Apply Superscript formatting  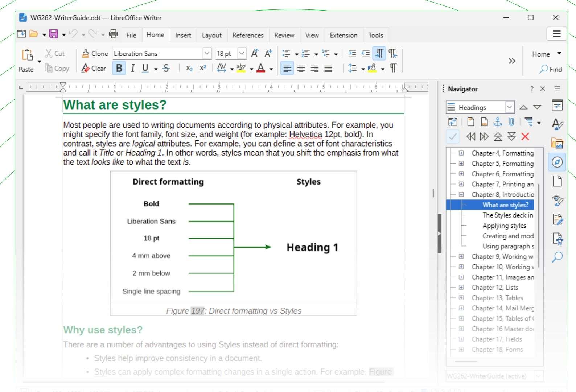tap(203, 68)
